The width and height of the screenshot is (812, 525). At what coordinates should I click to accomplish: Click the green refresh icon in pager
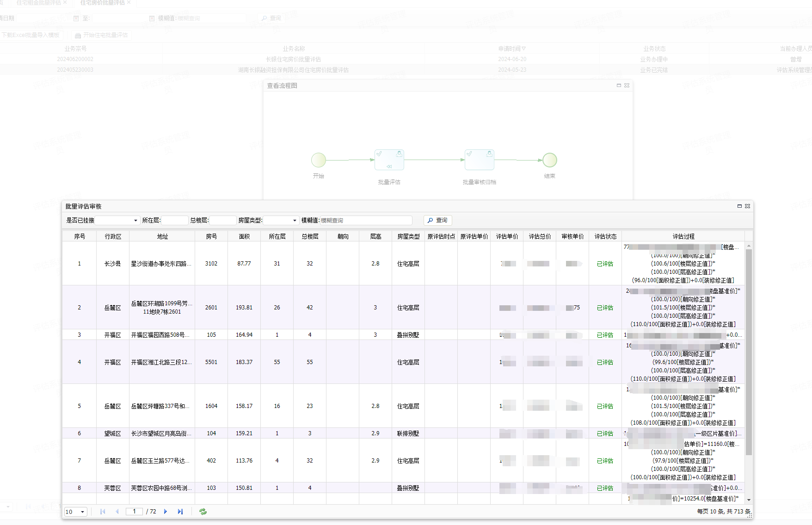pyautogui.click(x=203, y=512)
